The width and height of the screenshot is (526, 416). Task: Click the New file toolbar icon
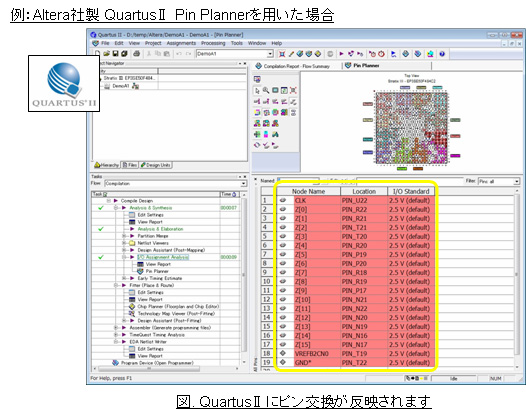pyautogui.click(x=97, y=54)
